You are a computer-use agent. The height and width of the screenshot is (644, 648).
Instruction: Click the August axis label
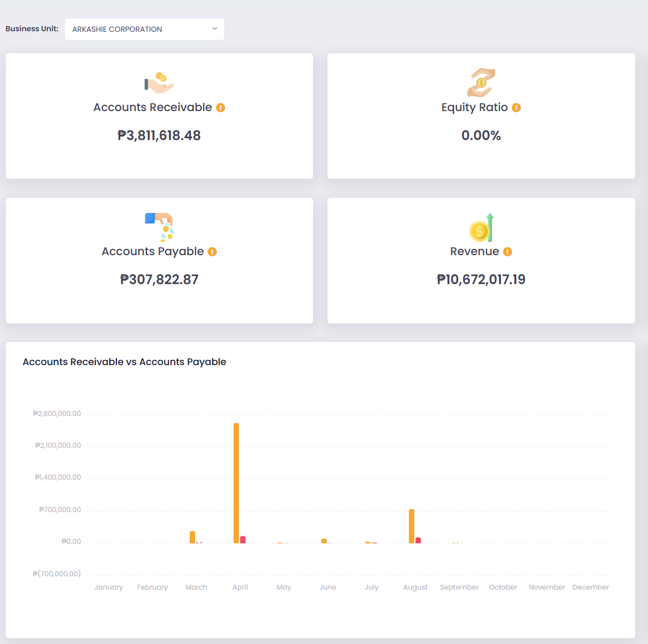[415, 587]
